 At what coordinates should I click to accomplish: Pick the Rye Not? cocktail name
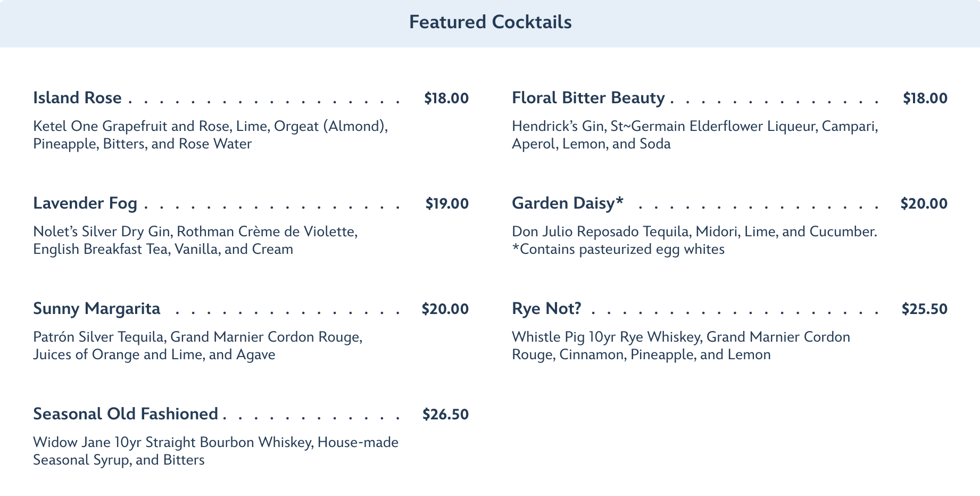click(x=546, y=309)
